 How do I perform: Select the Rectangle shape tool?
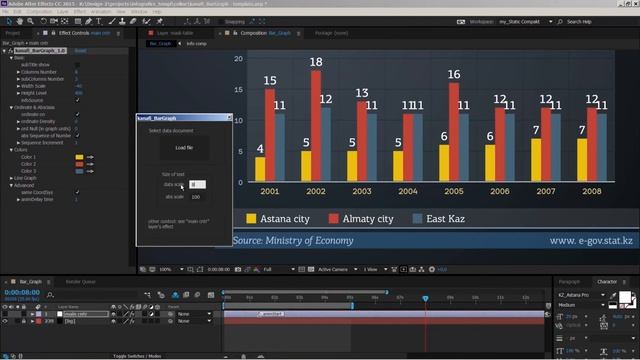click(x=78, y=21)
